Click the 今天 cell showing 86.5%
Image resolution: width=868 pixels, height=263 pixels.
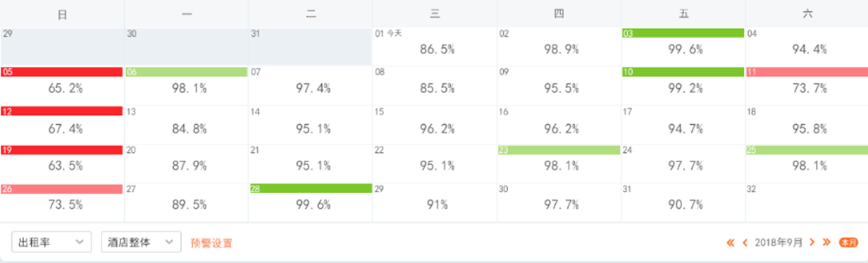click(x=435, y=47)
